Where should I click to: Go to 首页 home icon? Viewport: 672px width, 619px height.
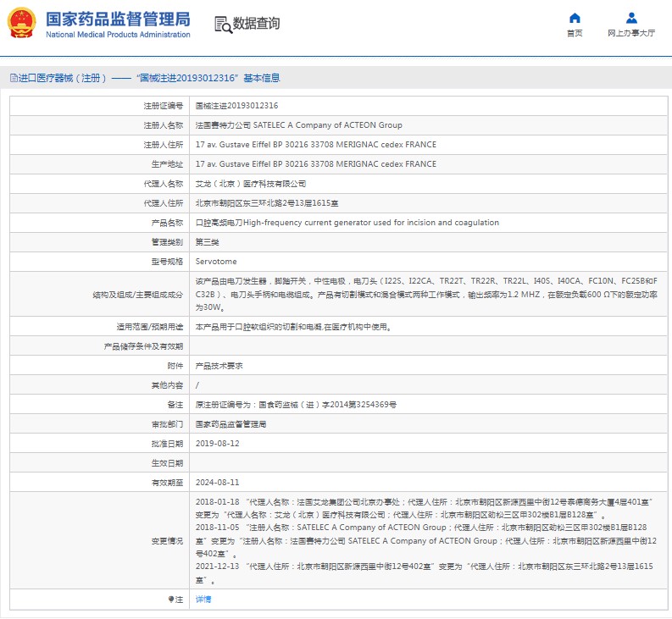click(575, 18)
